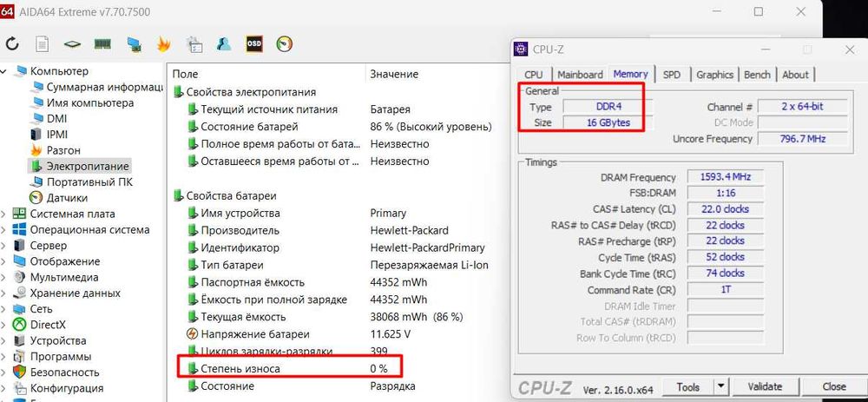
Task: Select Компьютер in the tree
Action: coord(59,71)
